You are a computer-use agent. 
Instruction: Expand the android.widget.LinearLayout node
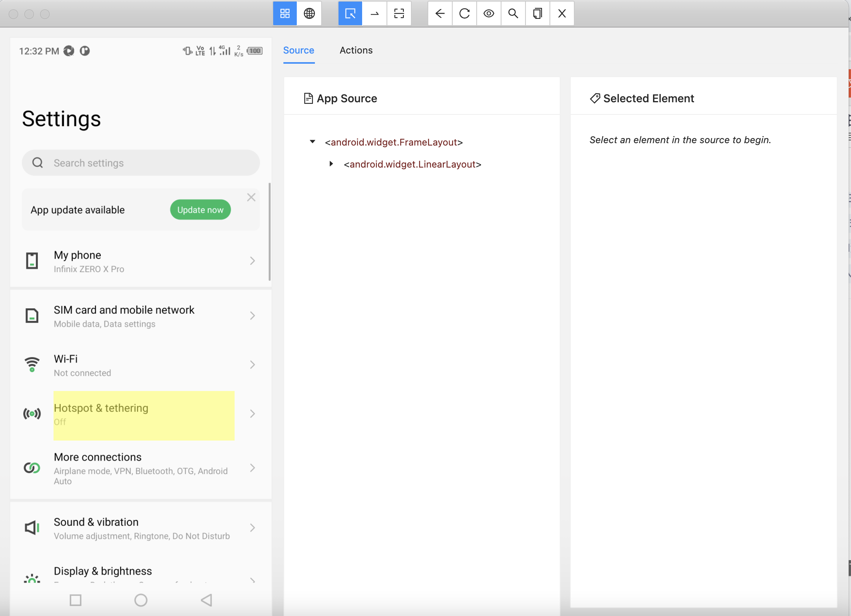click(x=331, y=164)
